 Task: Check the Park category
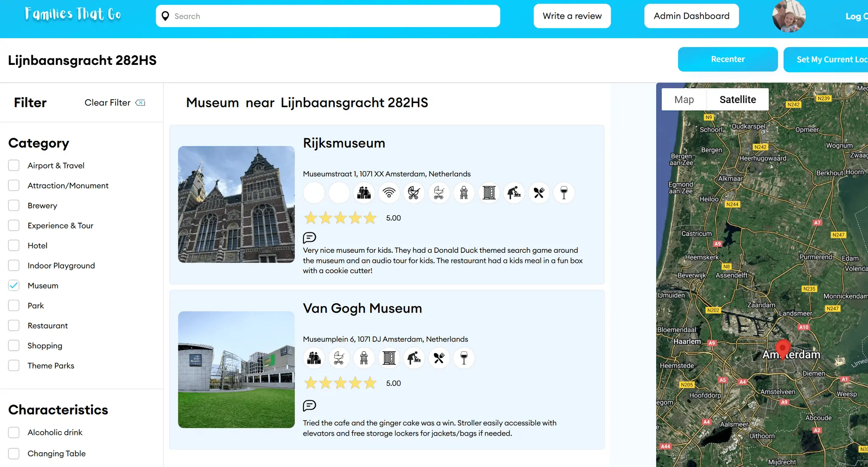[x=14, y=305]
